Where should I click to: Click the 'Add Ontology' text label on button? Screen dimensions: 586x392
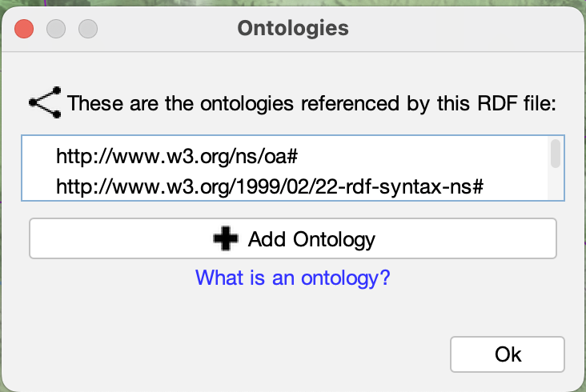(x=311, y=238)
